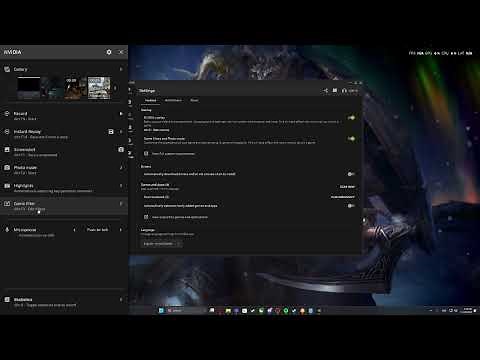Click the Microphone icon

coord(7,230)
